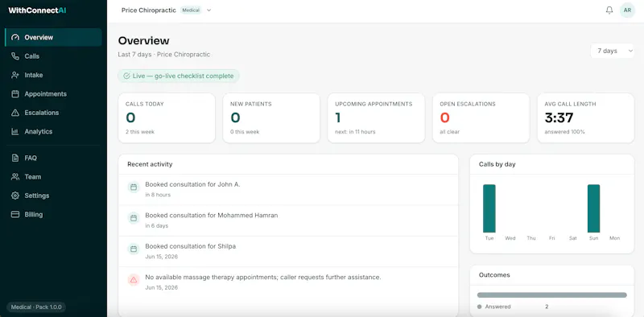644x317 pixels.
Task: Select 'No available massage therapy appointments' entry
Action: pyautogui.click(x=288, y=282)
